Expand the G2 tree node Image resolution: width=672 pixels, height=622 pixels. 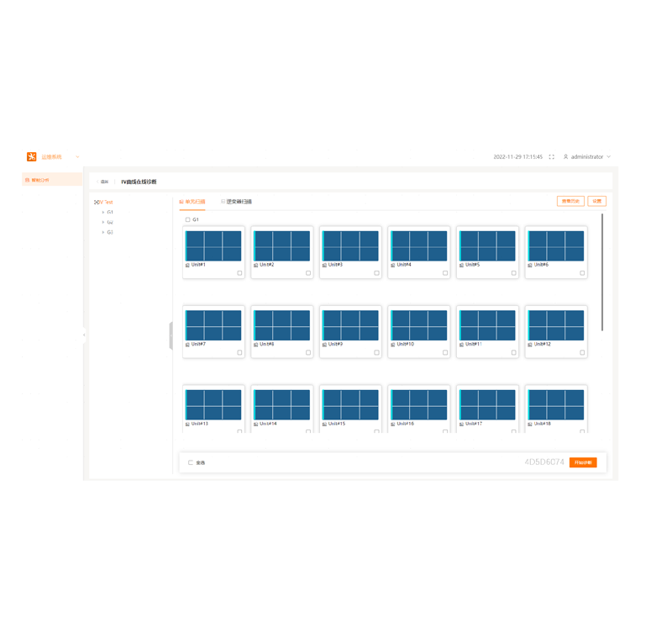click(x=102, y=222)
